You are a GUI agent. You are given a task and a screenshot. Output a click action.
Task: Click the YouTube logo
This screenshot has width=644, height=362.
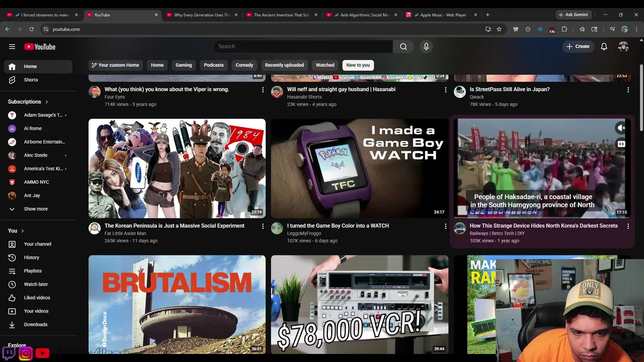[x=40, y=47]
